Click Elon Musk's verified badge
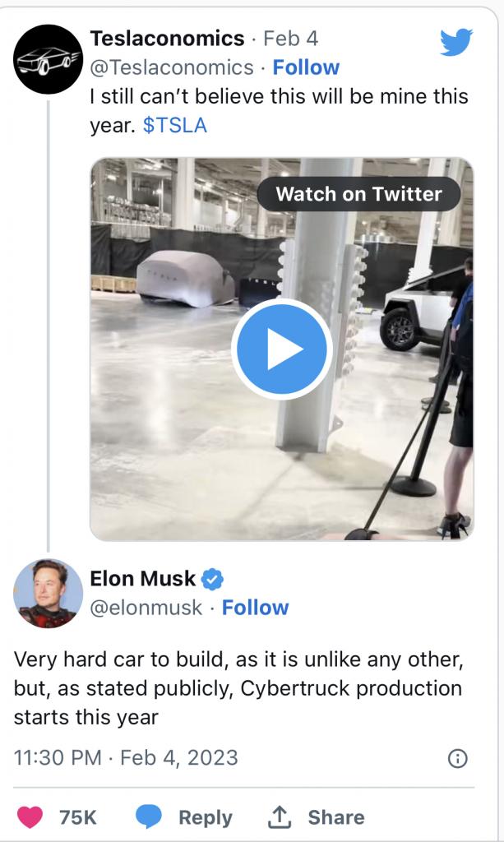Viewport: 504px width, 842px height. click(212, 579)
